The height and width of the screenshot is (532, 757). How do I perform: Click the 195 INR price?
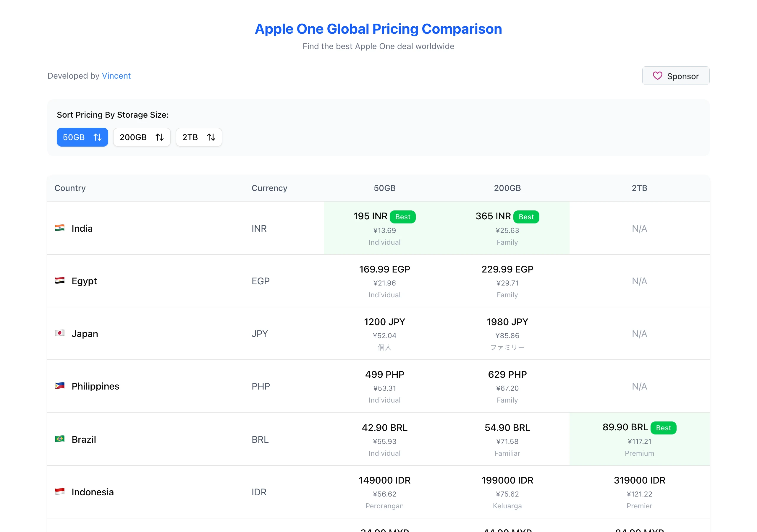(370, 216)
